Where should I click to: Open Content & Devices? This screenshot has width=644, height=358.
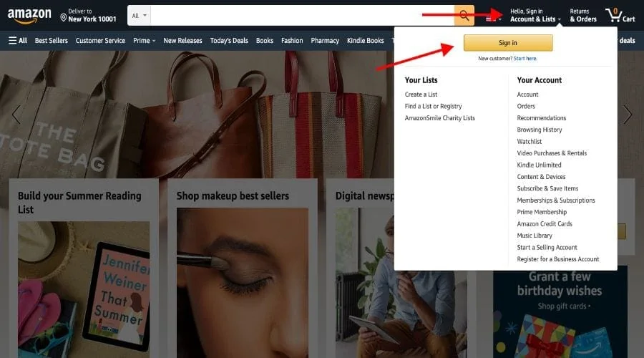click(x=542, y=177)
